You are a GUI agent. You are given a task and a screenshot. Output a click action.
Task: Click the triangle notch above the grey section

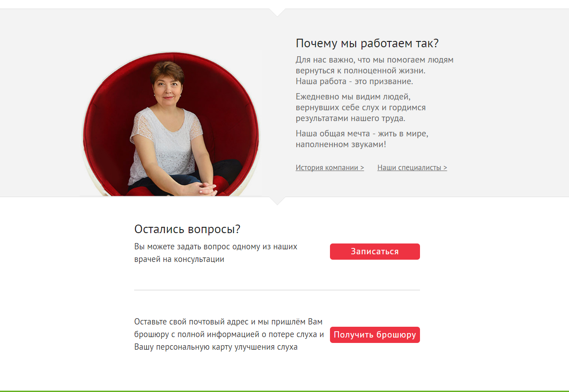pyautogui.click(x=277, y=12)
